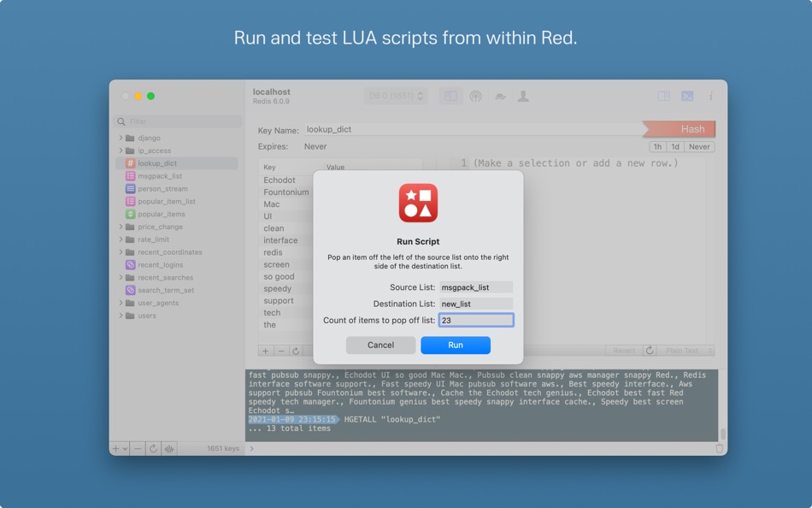812x508 pixels.
Task: Open the Plain Text format dropdown
Action: tap(686, 351)
